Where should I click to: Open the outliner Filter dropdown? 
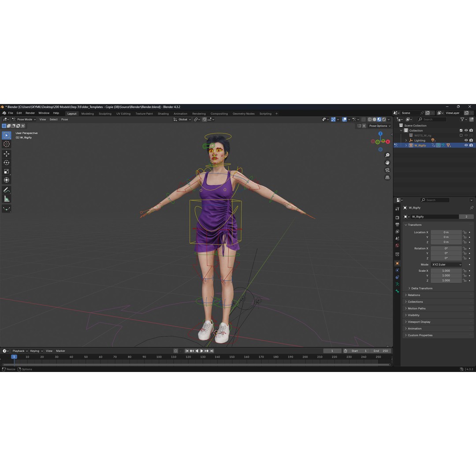point(463,119)
